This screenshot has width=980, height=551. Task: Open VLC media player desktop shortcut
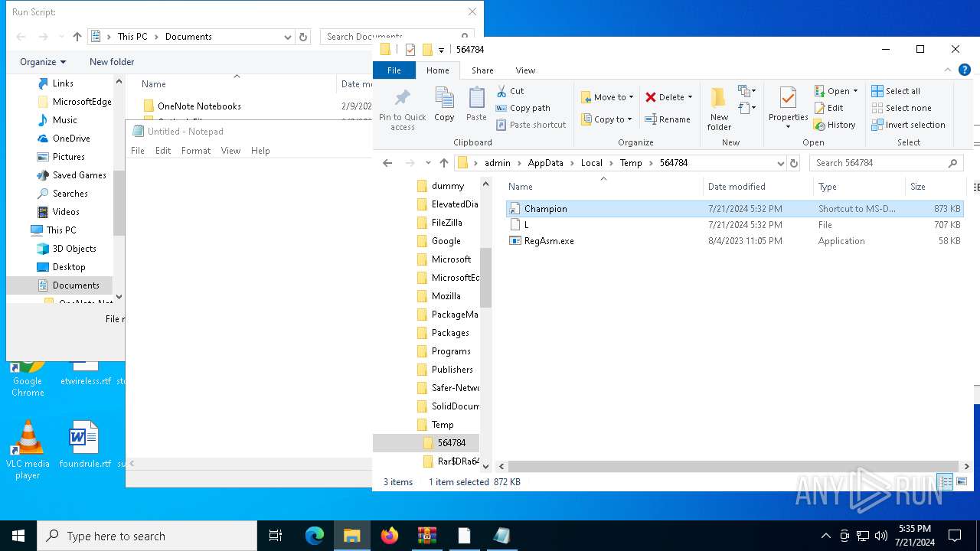coord(28,450)
